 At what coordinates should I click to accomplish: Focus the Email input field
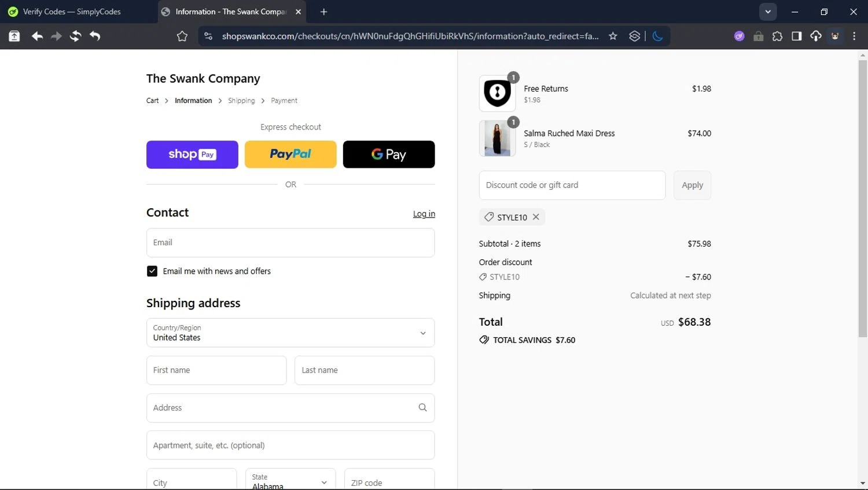290,242
